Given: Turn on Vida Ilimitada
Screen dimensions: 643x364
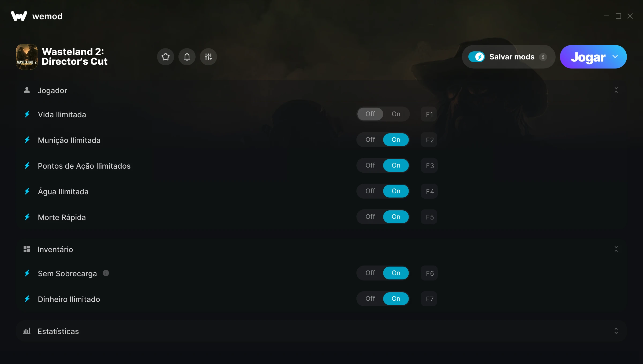Looking at the screenshot, I should (396, 114).
